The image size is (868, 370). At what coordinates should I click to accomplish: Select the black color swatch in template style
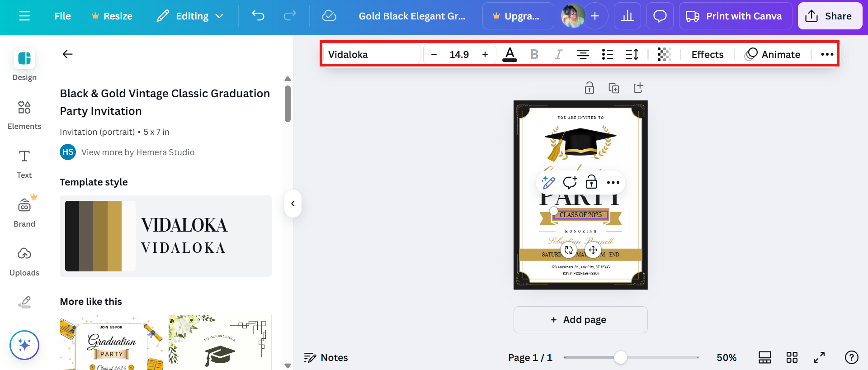point(72,236)
